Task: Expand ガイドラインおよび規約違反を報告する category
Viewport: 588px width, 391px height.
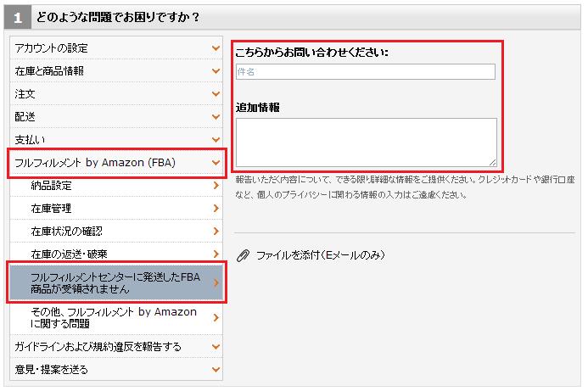Action: click(115, 347)
